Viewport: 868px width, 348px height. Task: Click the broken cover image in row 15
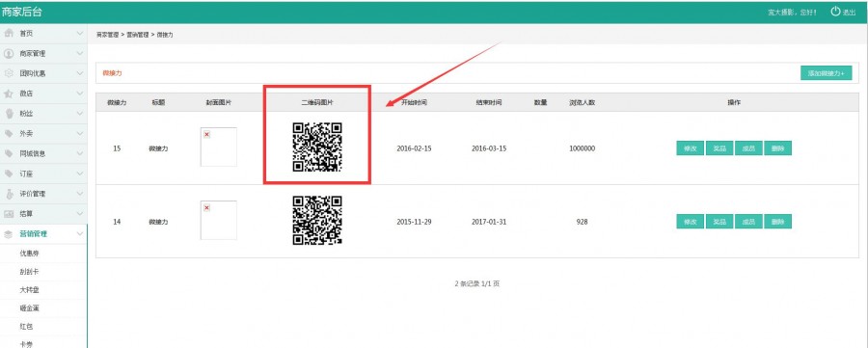coord(219,147)
